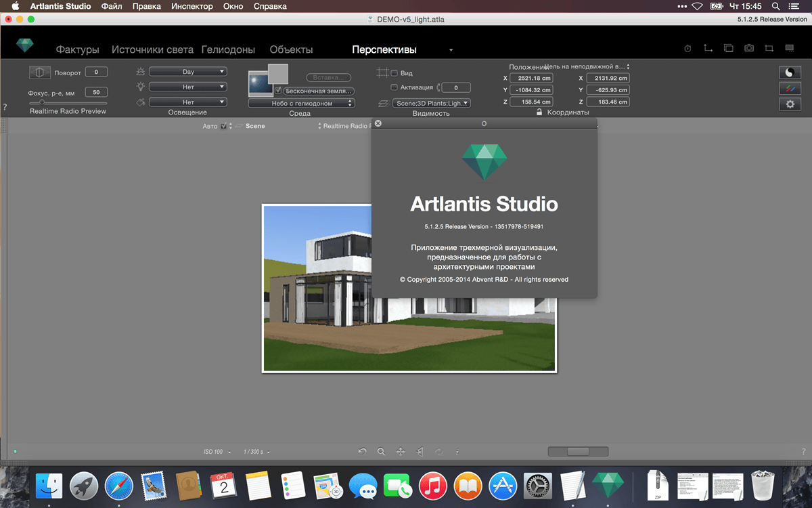Click the camera render icon in the top bar

[749, 49]
